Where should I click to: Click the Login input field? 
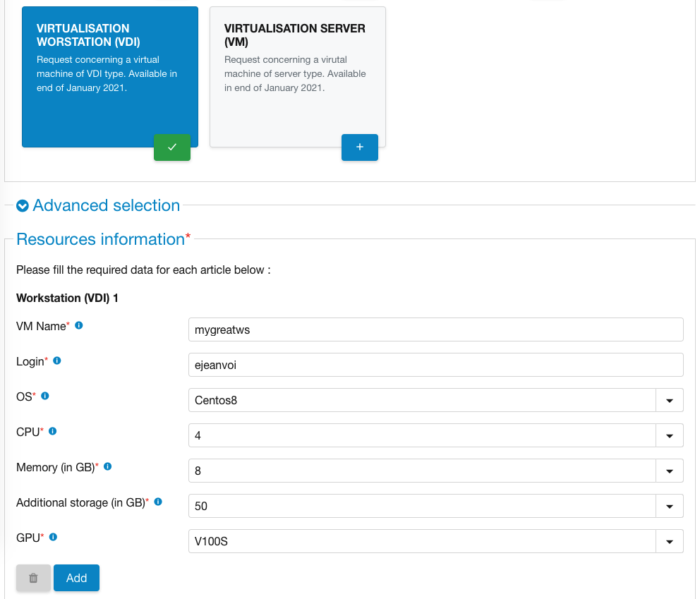pyautogui.click(x=435, y=365)
